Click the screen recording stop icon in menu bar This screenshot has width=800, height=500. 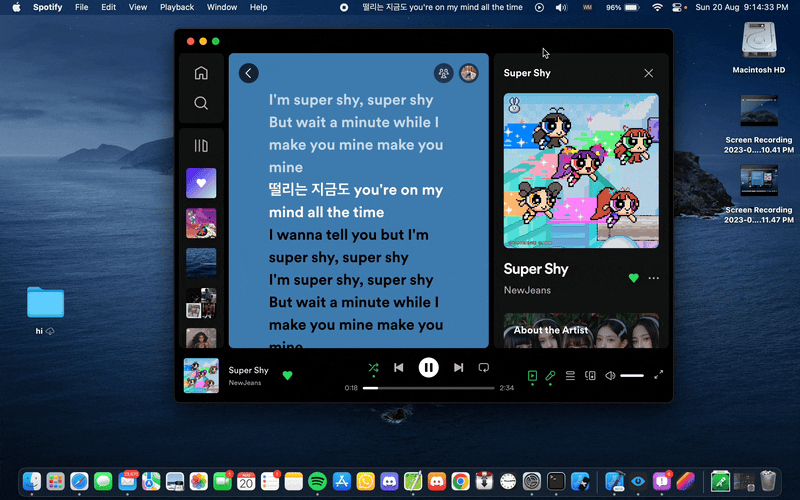(344, 7)
